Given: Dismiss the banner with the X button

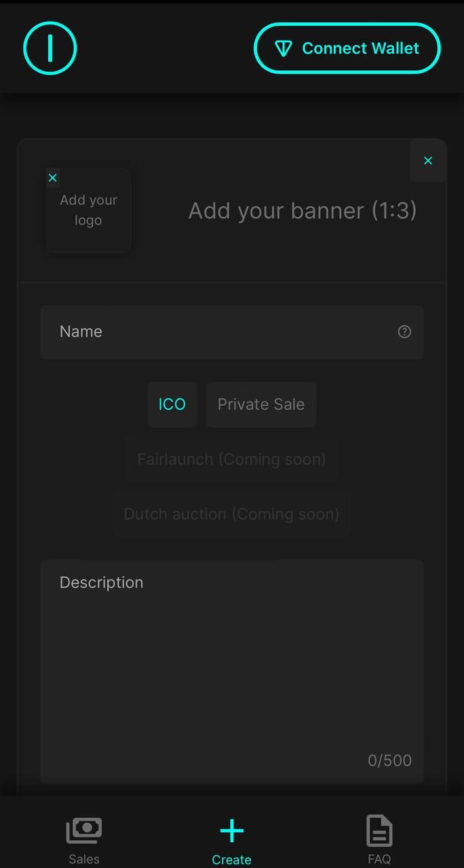Looking at the screenshot, I should pos(428,160).
